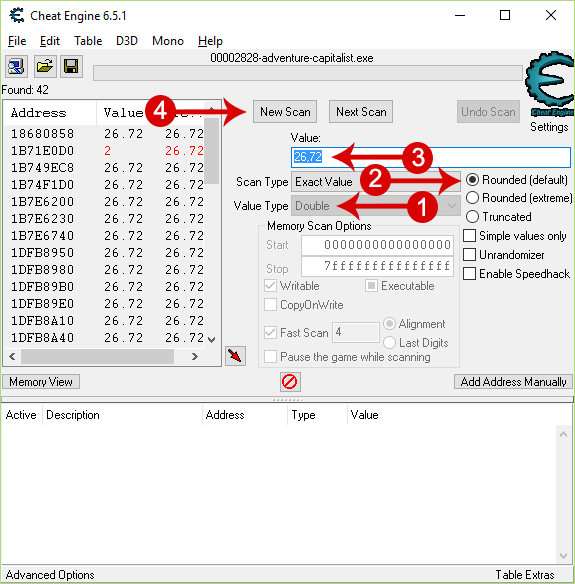Click address list scroll up arrow

click(563, 434)
